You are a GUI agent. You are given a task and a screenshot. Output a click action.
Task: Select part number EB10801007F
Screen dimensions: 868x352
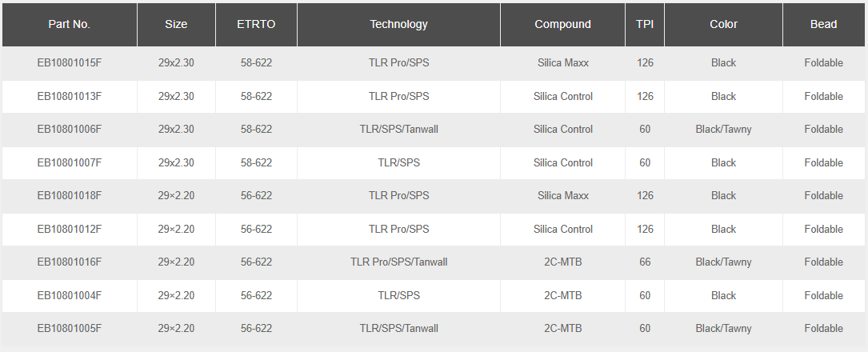click(70, 162)
